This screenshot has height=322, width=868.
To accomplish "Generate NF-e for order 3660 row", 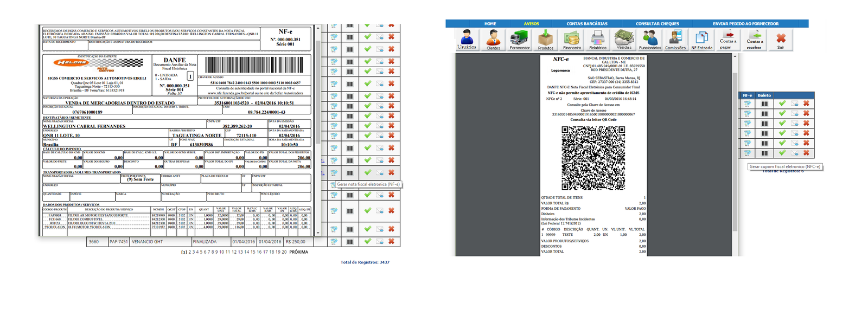I will coord(334,242).
